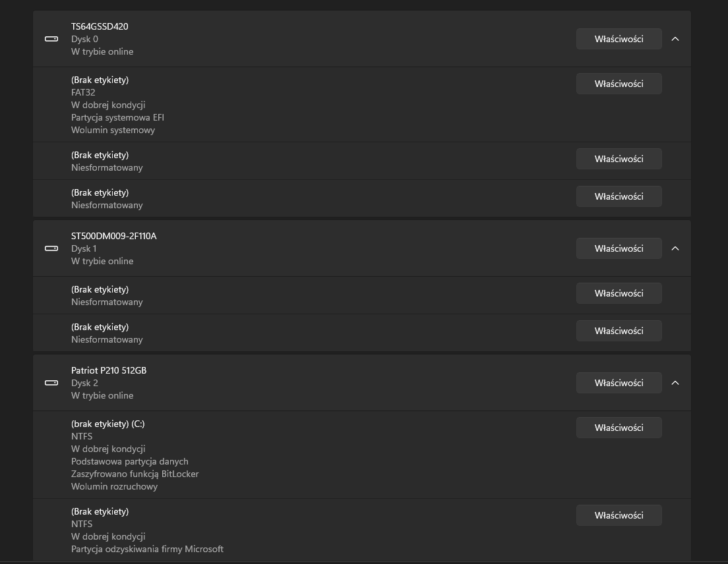Collapse the Dysk 0 partition list
728x564 pixels.
(x=675, y=39)
